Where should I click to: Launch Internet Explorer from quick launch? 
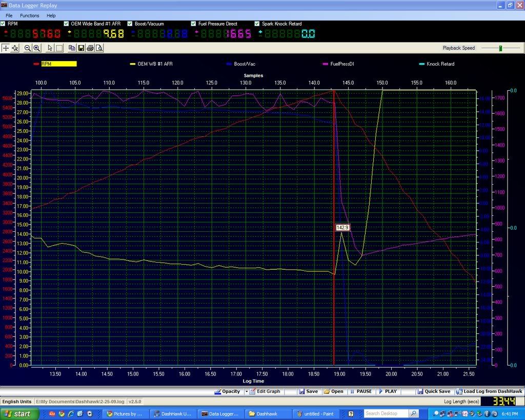71,414
